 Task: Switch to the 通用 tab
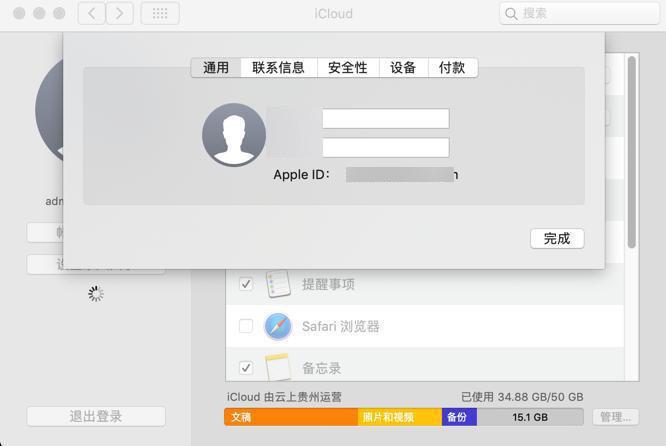click(x=216, y=68)
